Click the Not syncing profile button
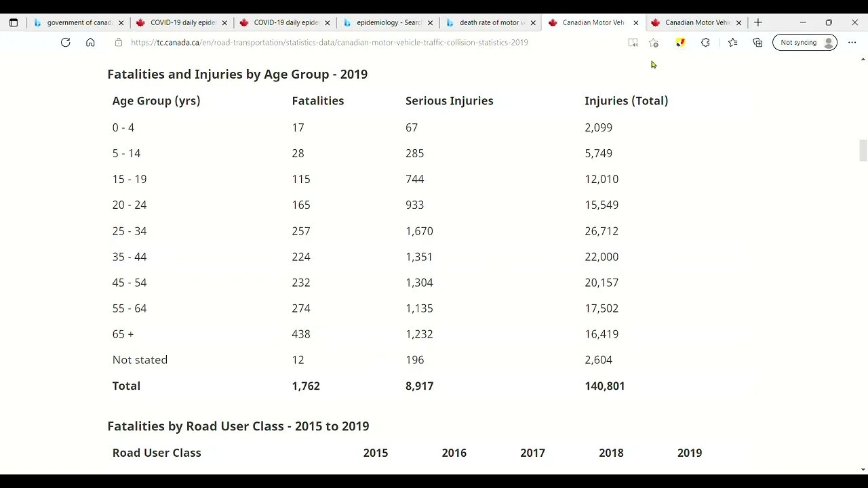 (805, 42)
